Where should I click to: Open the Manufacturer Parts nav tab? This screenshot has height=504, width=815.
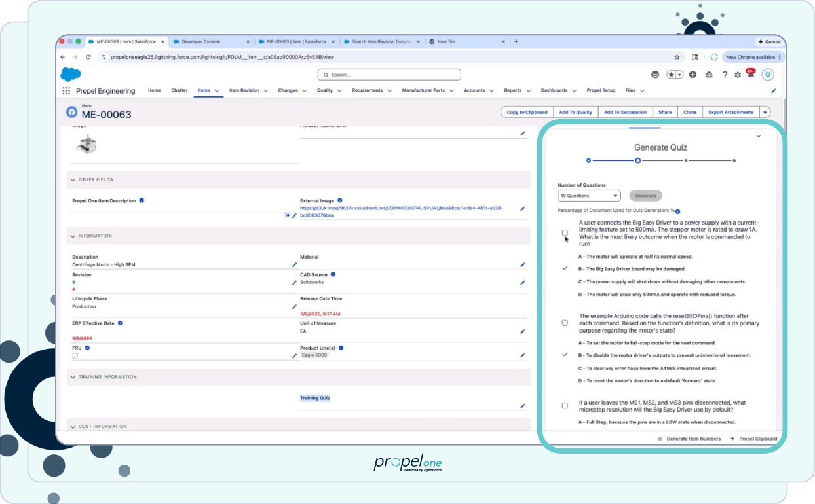coord(423,91)
